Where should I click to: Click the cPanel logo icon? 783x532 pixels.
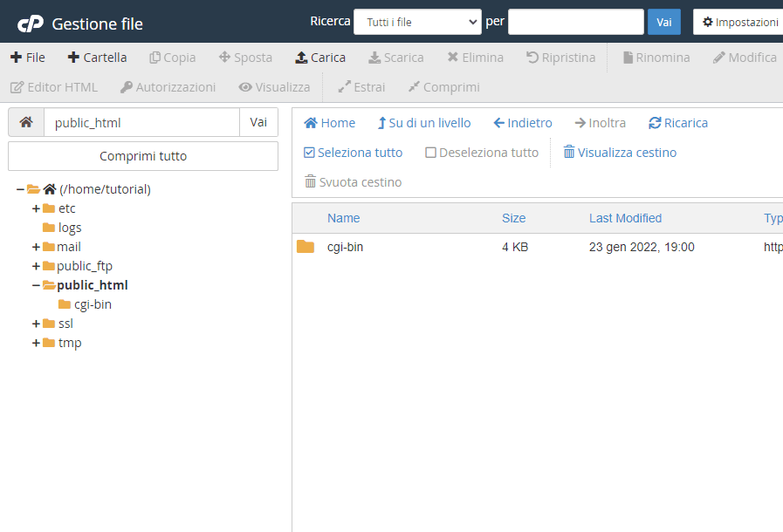click(x=31, y=24)
